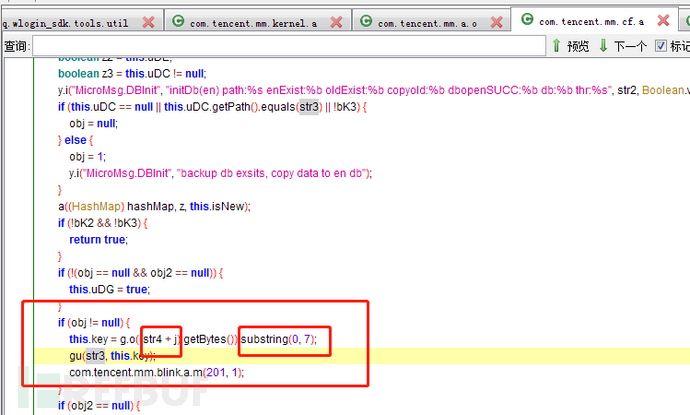Select the com.tencent.mm.a.o tab
Image resolution: width=690 pixels, height=415 pixels.
[427, 23]
